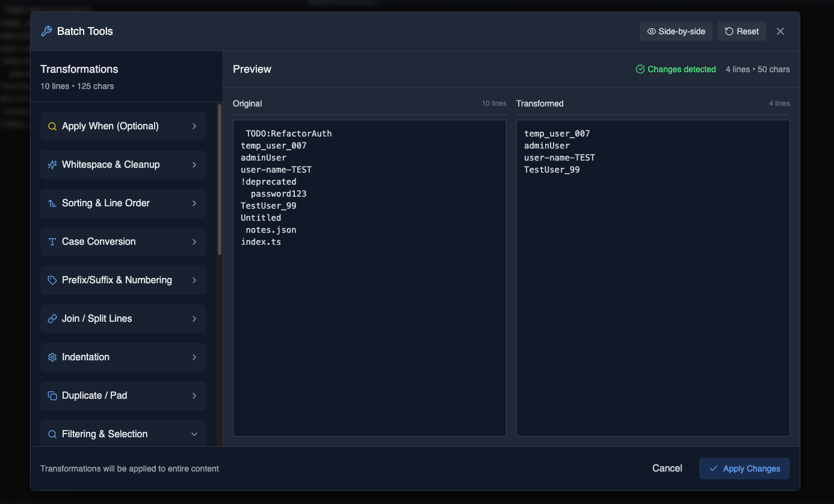This screenshot has height=504, width=834.
Task: Open the Case Conversion section label
Action: click(x=99, y=242)
